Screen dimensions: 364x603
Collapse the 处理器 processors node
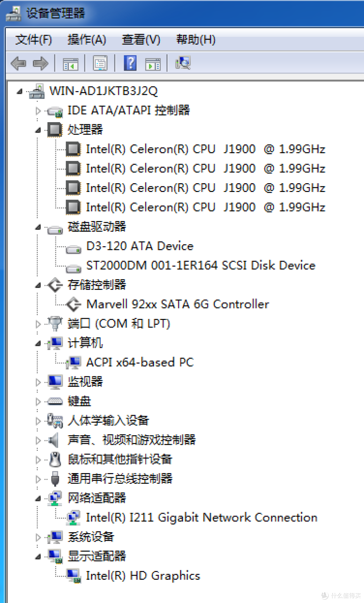point(38,130)
